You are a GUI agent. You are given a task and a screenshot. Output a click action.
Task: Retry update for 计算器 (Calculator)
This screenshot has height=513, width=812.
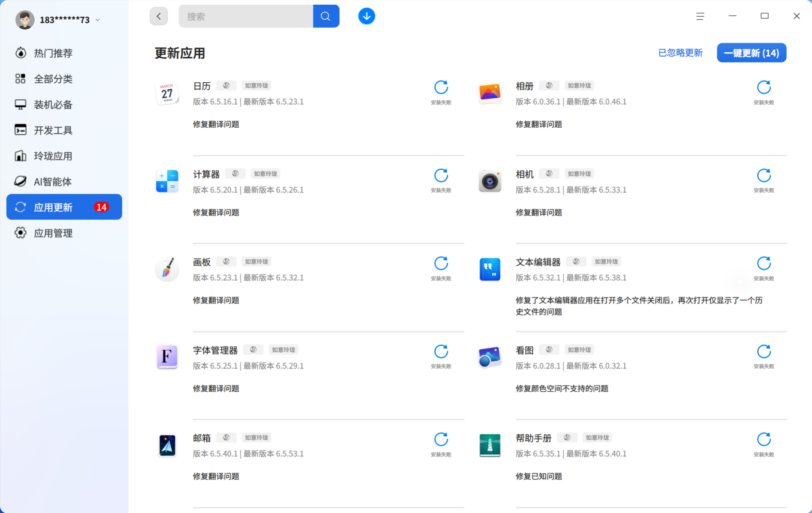pyautogui.click(x=441, y=176)
